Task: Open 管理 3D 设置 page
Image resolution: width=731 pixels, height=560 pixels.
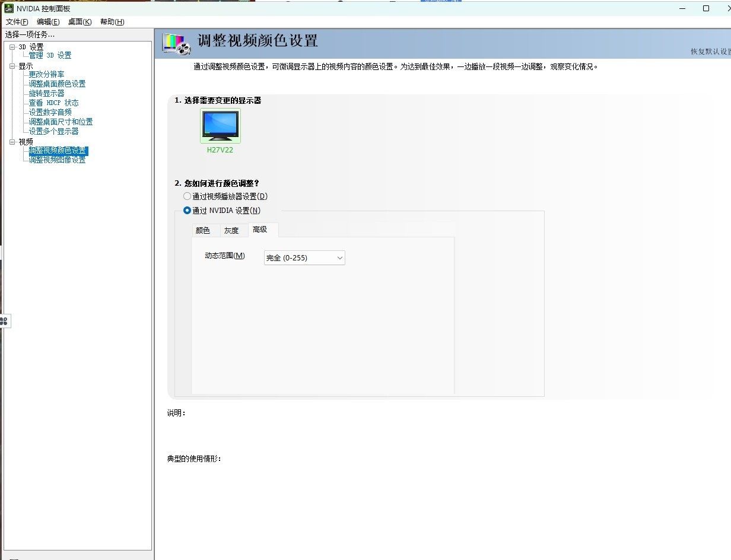Action: pyautogui.click(x=50, y=55)
